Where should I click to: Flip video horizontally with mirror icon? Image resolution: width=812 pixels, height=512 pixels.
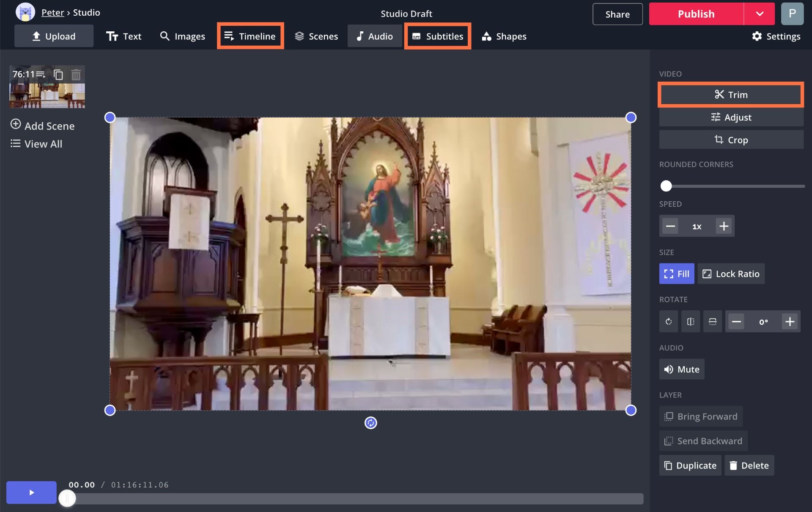pos(690,322)
